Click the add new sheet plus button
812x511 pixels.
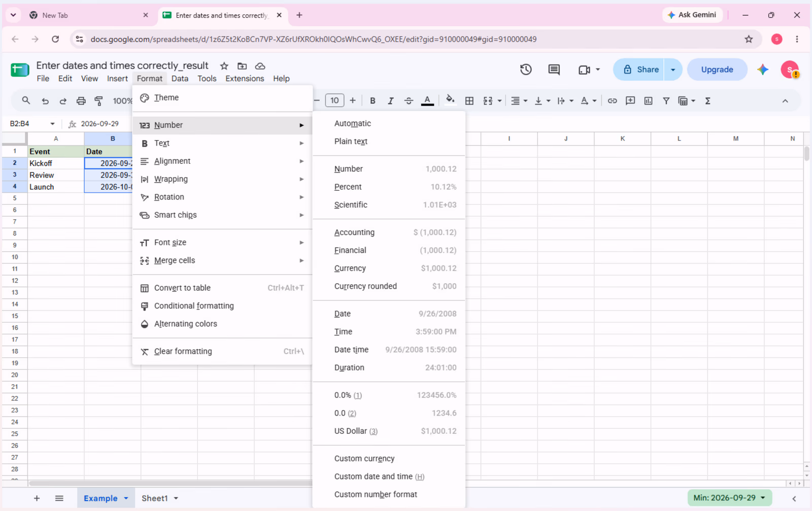[37, 498]
